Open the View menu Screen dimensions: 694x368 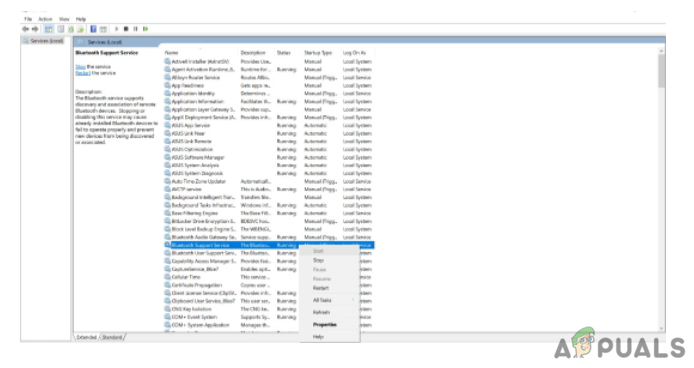coord(64,19)
